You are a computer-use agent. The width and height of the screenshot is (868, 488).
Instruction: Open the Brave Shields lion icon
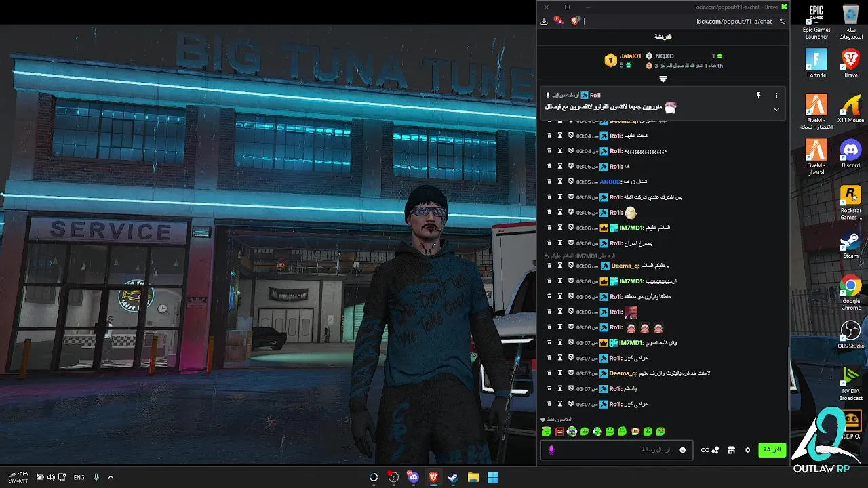coord(575,21)
